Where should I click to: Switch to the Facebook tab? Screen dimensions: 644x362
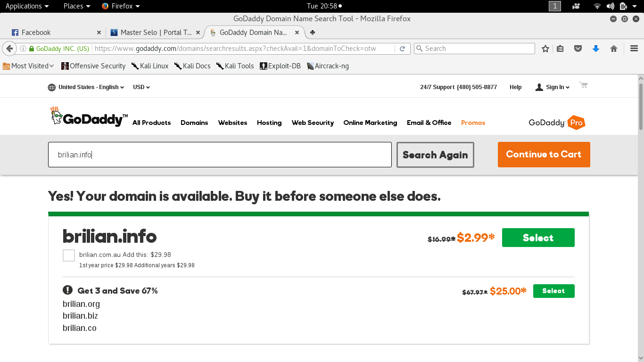pos(56,33)
